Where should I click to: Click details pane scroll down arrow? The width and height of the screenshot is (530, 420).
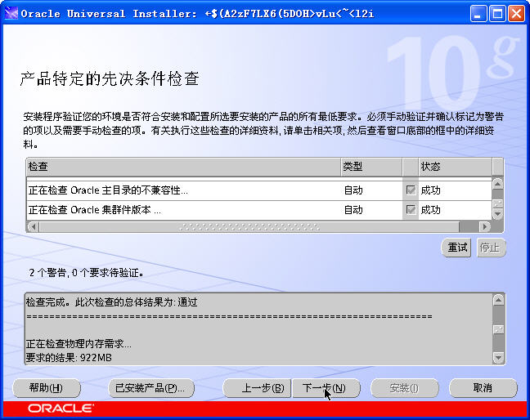(x=499, y=357)
